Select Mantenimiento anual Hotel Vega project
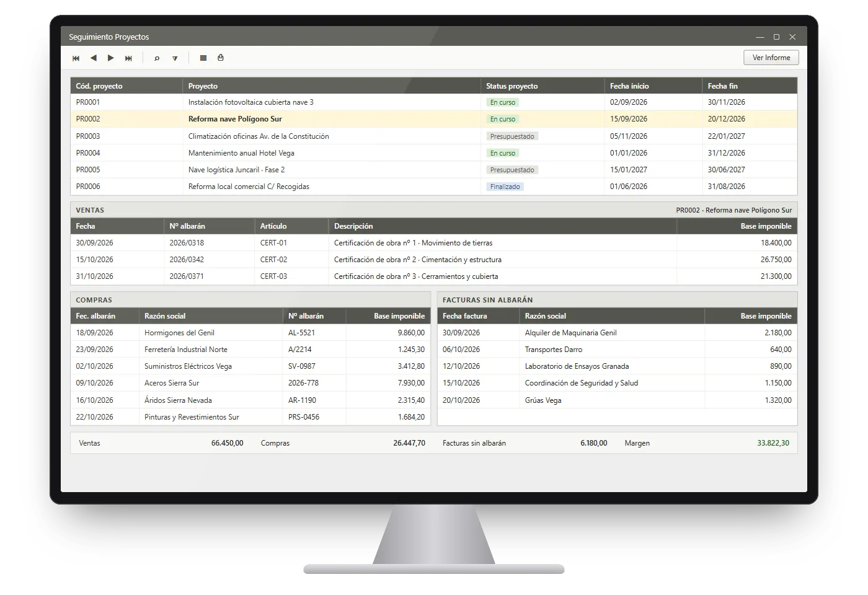 (x=434, y=153)
